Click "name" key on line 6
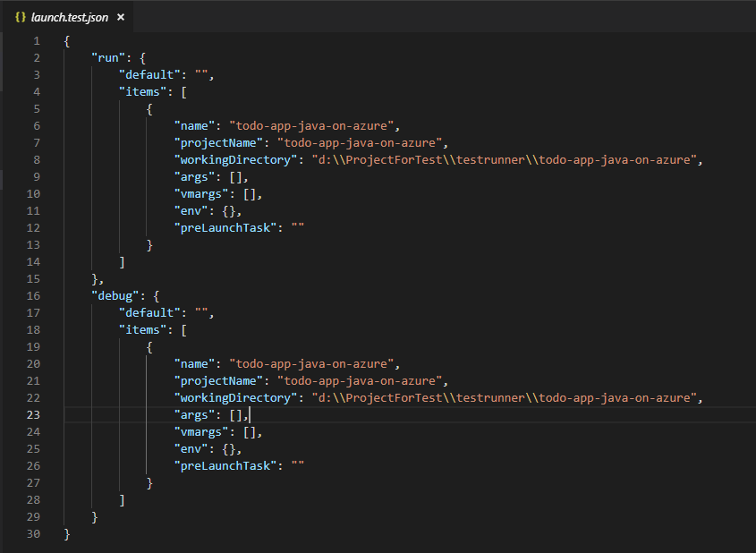 click(194, 126)
